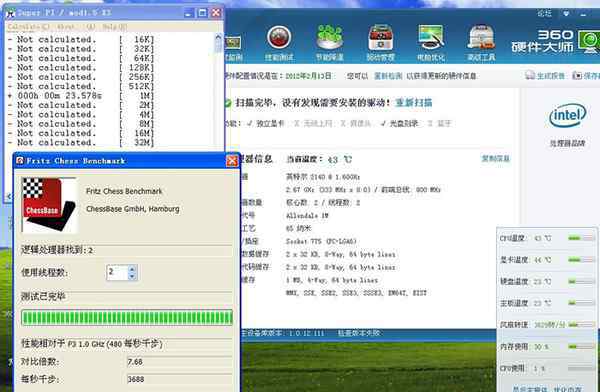Click the Super PI title bar app icon
Image resolution: width=600 pixels, height=392 pixels.
coord(11,13)
